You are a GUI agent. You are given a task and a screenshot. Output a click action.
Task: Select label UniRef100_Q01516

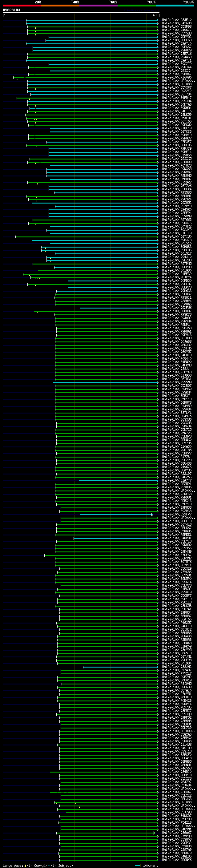[x=177, y=243]
